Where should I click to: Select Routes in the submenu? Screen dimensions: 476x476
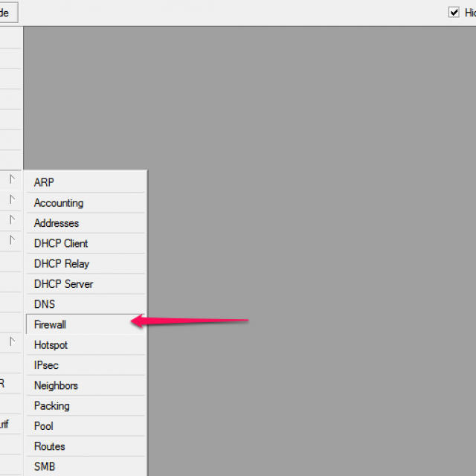[50, 446]
